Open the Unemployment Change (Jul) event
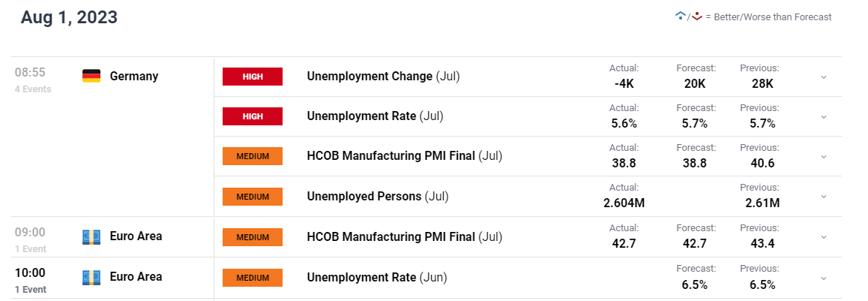This screenshot has width=868, height=301. (383, 77)
